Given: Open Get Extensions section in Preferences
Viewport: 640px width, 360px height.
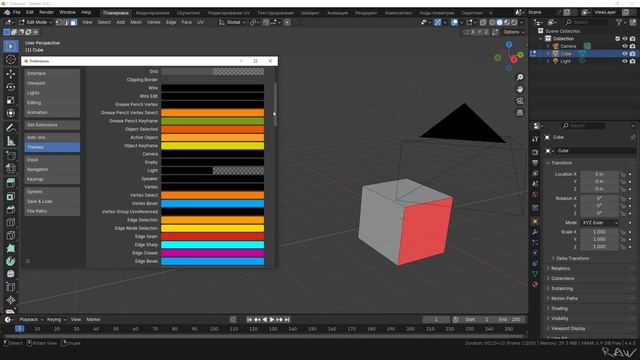Looking at the screenshot, I should click(x=52, y=125).
